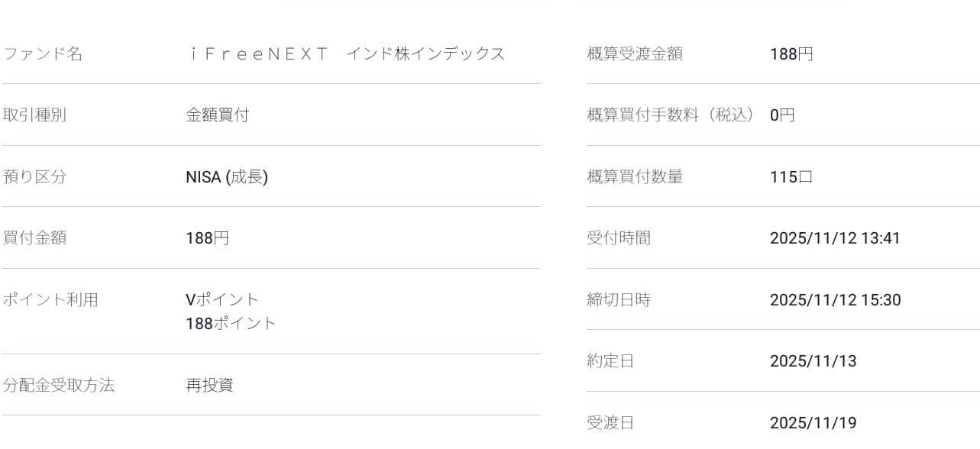
Task: Click the 受付時間 value 2025/11/12 13:41
Action: [835, 238]
